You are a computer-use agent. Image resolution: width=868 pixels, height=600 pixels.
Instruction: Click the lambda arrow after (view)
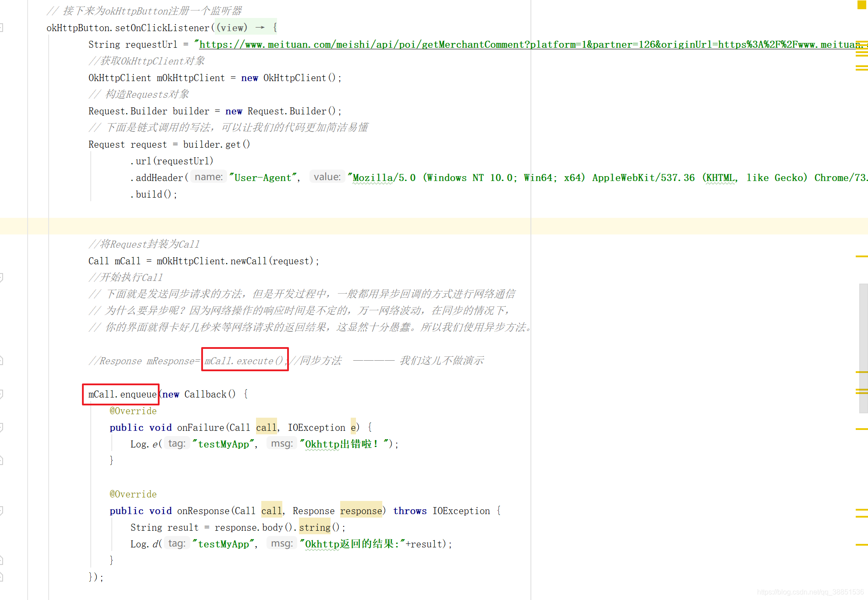click(x=260, y=28)
